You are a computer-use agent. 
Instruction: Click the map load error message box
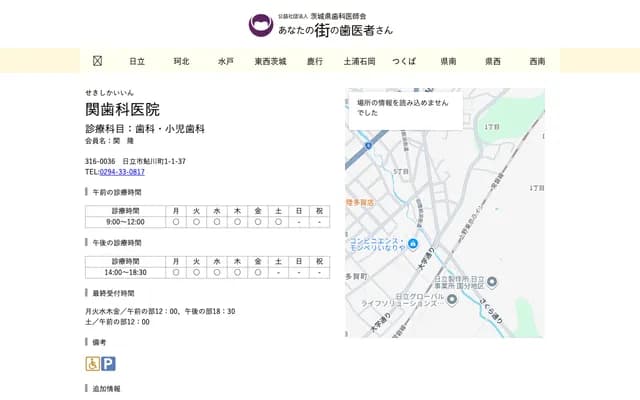[406, 110]
